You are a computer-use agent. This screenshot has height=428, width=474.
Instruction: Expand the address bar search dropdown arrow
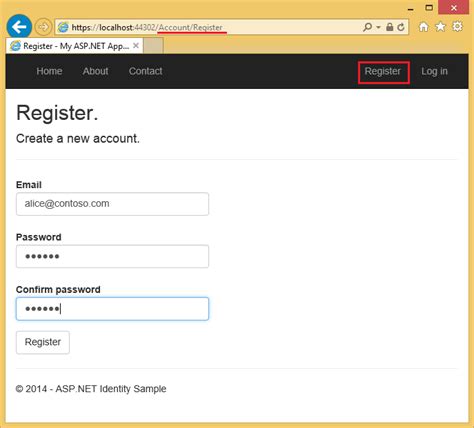(x=378, y=27)
